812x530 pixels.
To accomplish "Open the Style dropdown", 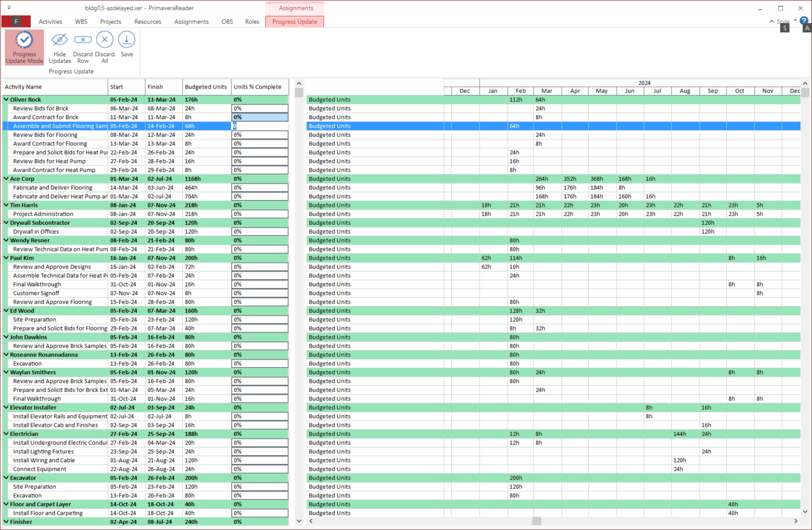I will [787, 21].
